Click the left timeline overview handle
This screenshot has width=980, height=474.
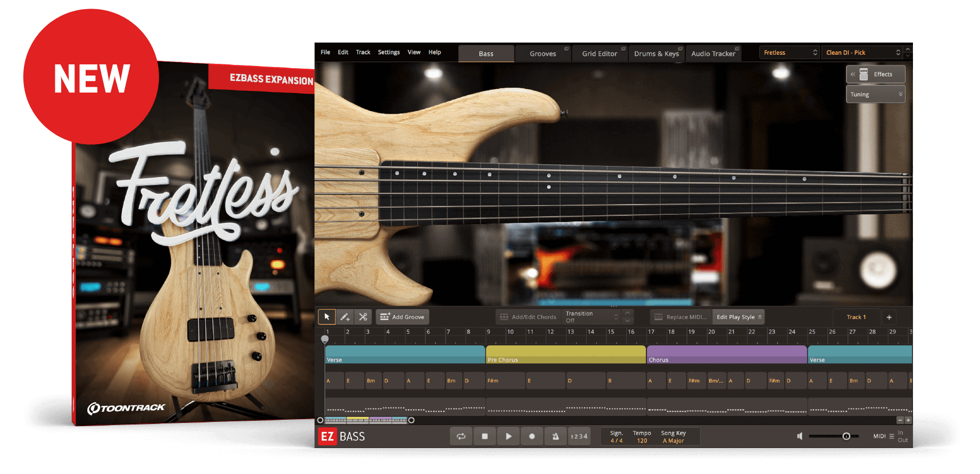point(320,420)
